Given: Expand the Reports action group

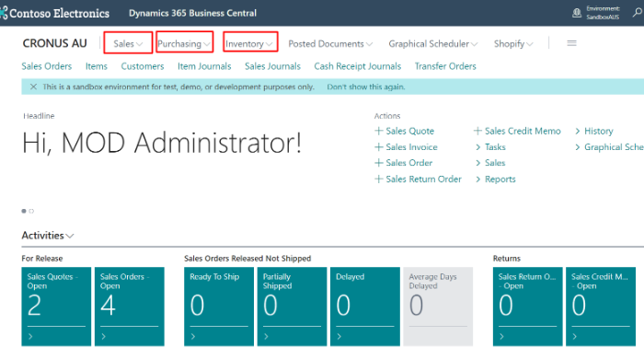Looking at the screenshot, I should pyautogui.click(x=495, y=179).
